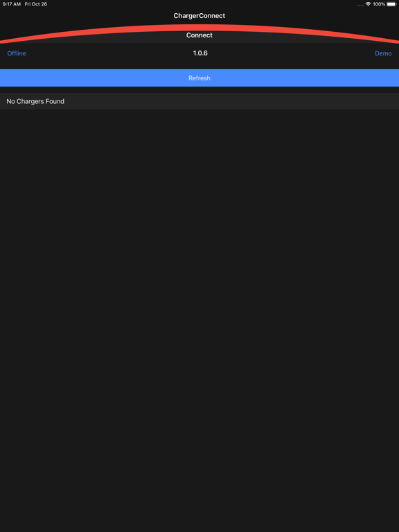Click the 100% battery percentage
The width and height of the screenshot is (399, 532).
coord(379,4)
